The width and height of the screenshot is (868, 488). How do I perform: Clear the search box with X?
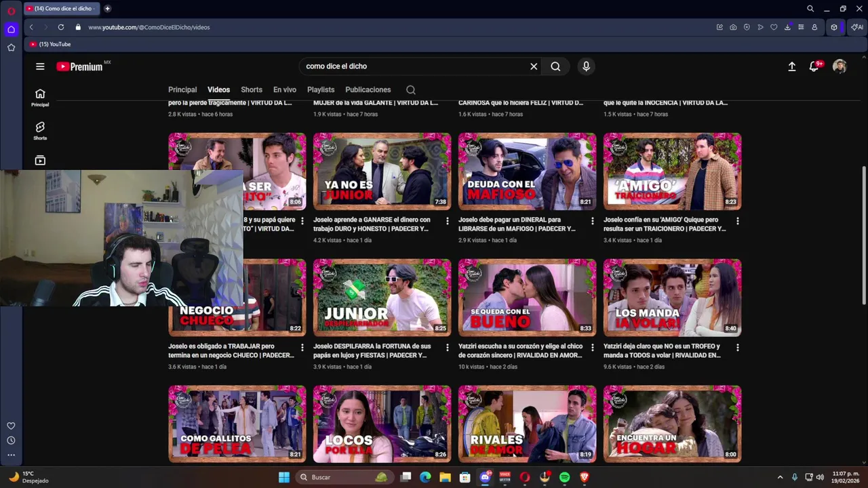click(x=534, y=66)
